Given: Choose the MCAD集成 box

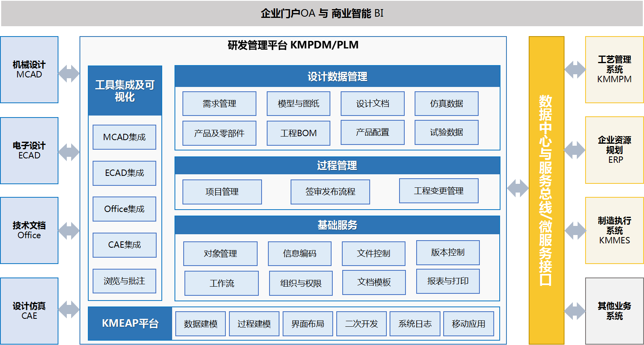Looking at the screenshot, I should (x=124, y=137).
